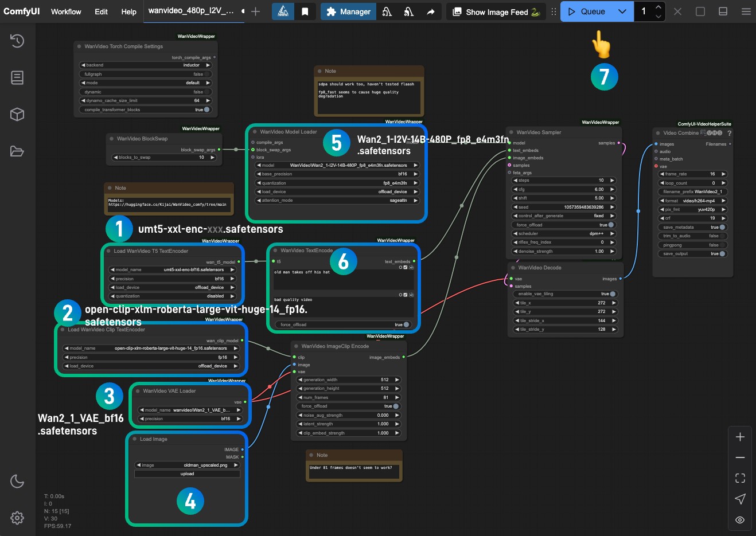Change format video/h264-mp4 option
The width and height of the screenshot is (756, 536).
coord(693,201)
